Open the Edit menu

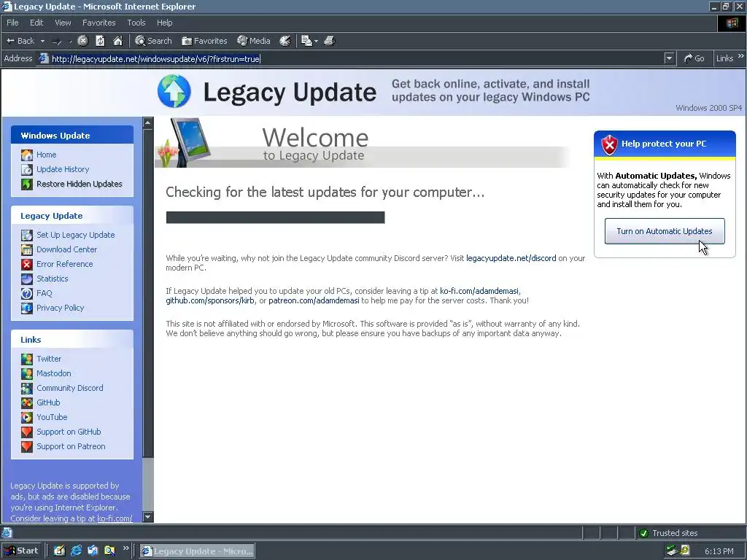[36, 23]
